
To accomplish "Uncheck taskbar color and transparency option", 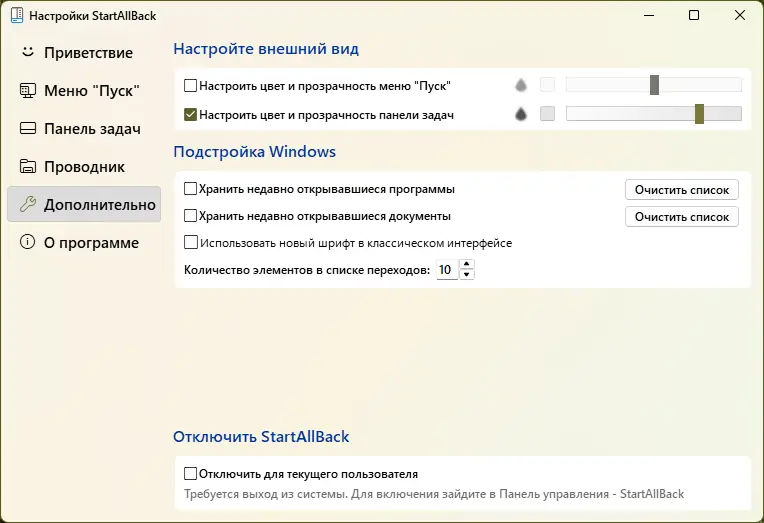I will [191, 115].
